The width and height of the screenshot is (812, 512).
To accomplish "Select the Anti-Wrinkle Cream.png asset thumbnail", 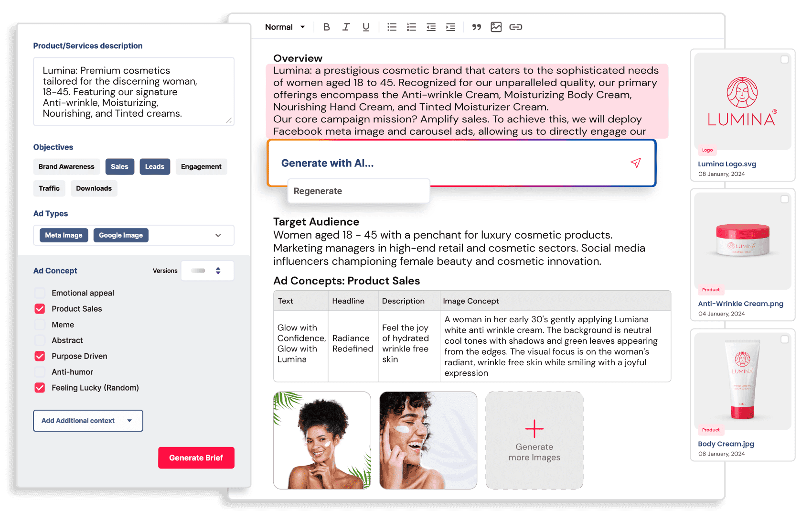I will pyautogui.click(x=742, y=241).
